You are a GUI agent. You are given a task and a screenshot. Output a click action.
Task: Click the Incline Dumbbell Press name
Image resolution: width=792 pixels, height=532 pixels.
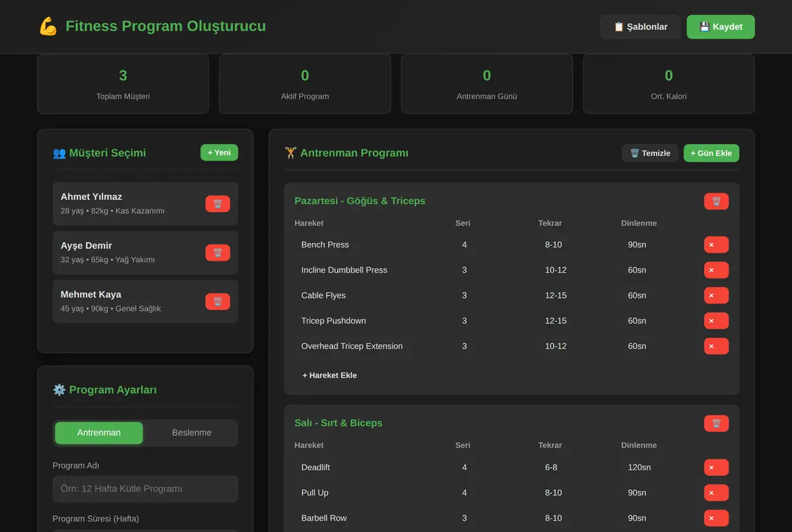coord(345,270)
